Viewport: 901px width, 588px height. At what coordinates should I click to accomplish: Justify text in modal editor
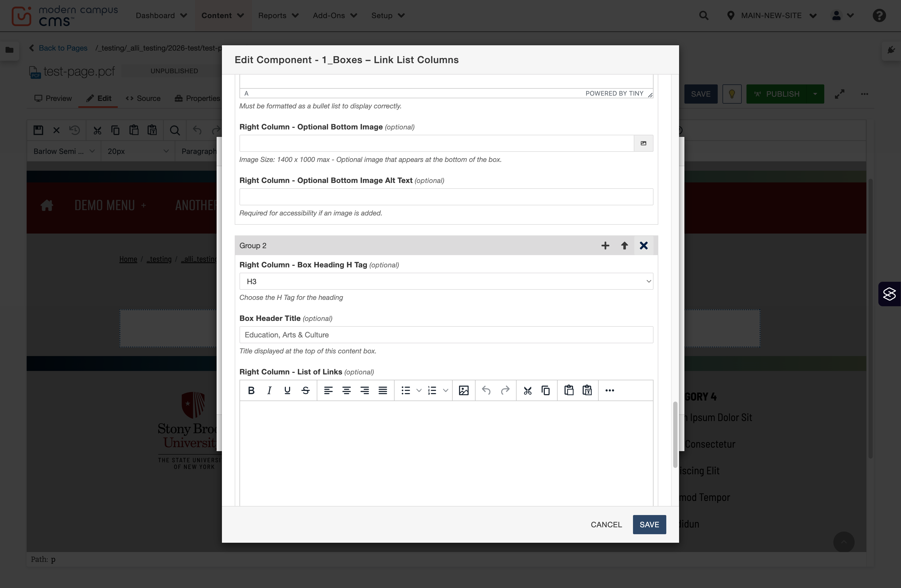coord(383,390)
